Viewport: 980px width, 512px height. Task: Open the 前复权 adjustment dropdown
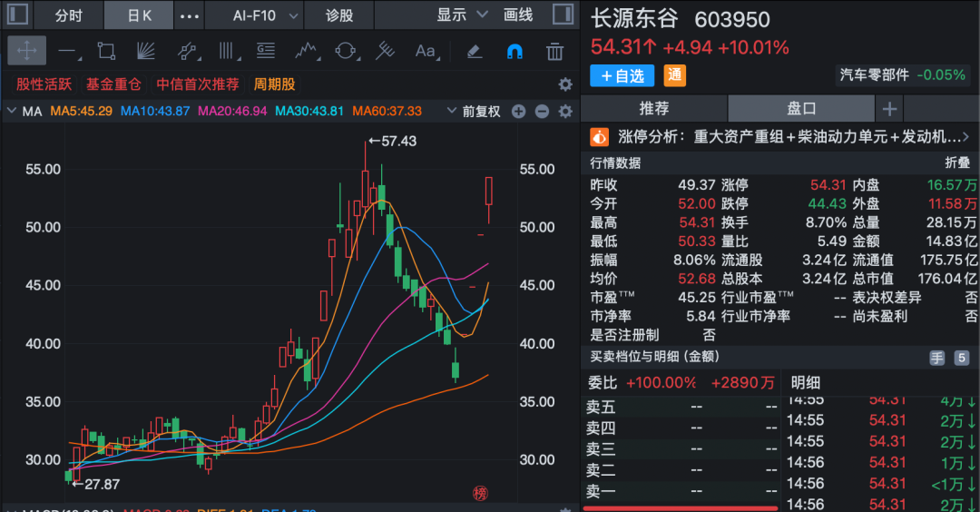[x=475, y=112]
